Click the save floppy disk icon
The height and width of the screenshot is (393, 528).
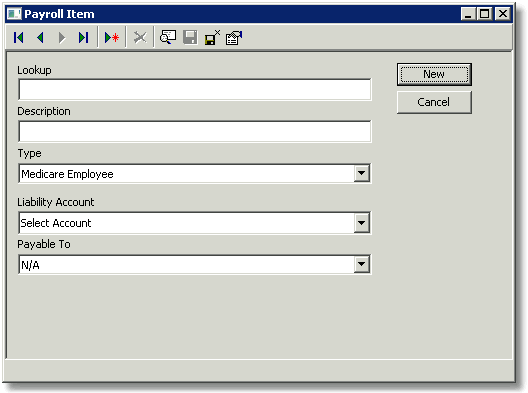pos(190,37)
